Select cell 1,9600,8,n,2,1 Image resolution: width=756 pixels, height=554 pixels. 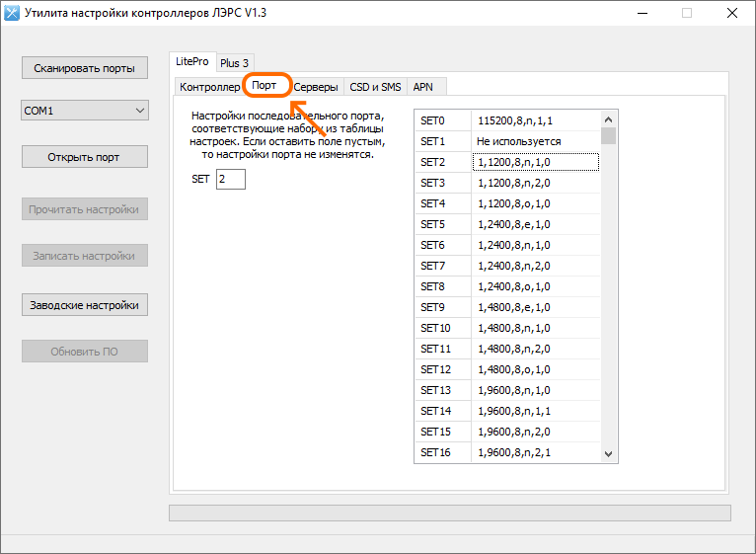tap(536, 452)
